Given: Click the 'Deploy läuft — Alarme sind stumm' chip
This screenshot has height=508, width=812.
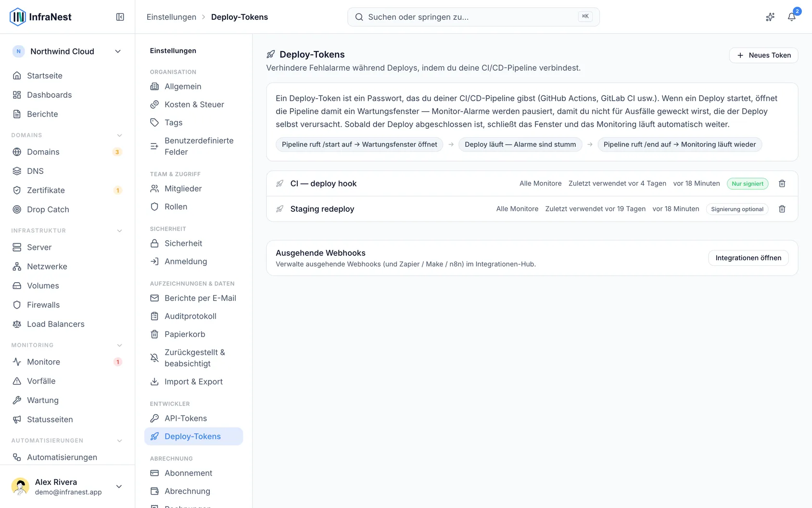Looking at the screenshot, I should click(x=520, y=144).
